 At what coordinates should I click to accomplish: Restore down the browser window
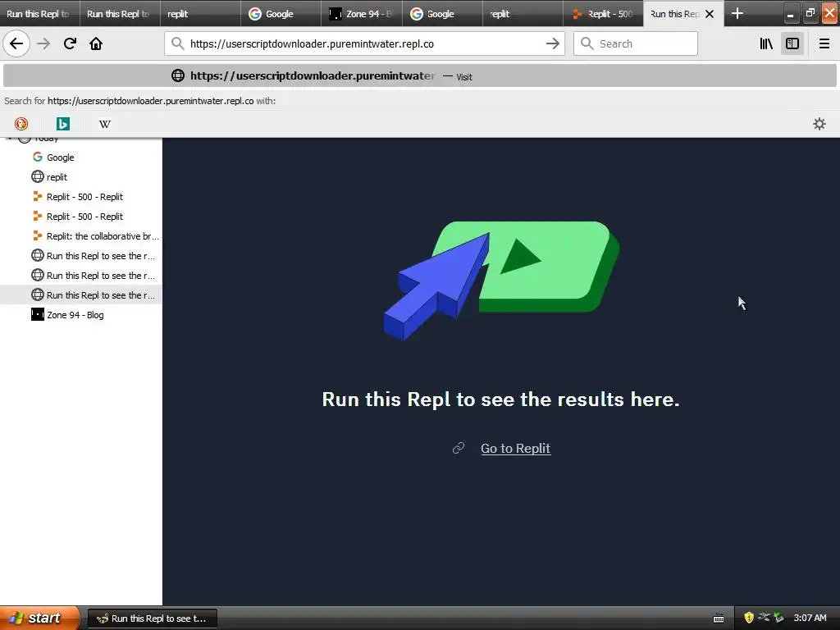pos(810,13)
